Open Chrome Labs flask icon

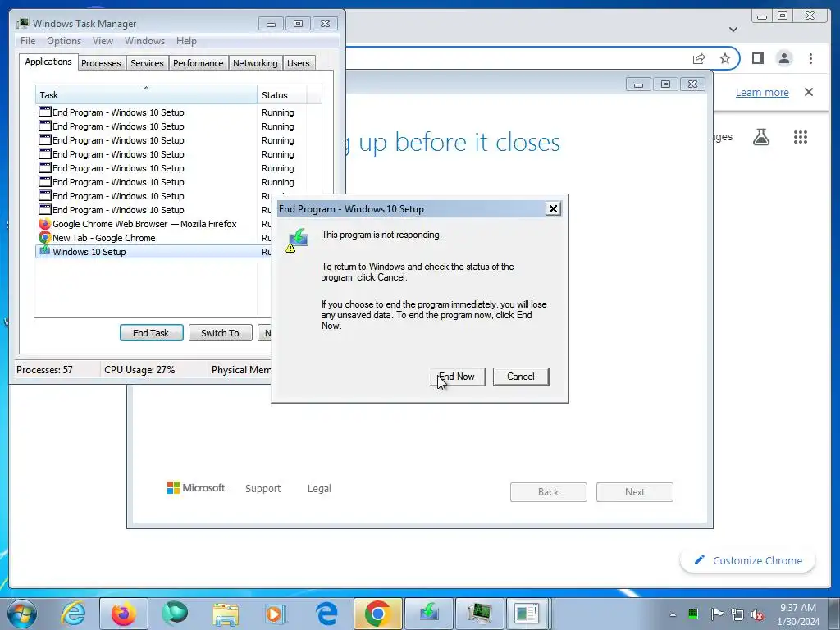[x=761, y=137]
